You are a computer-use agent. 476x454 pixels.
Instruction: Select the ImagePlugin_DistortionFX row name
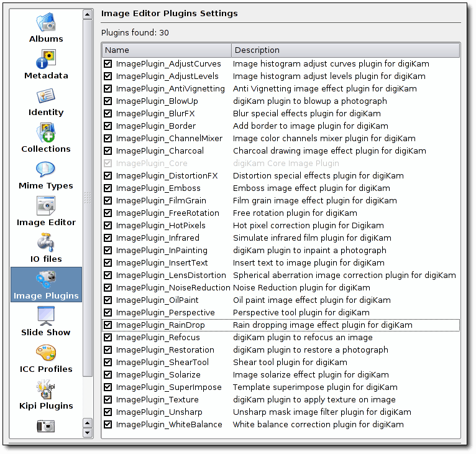[167, 175]
